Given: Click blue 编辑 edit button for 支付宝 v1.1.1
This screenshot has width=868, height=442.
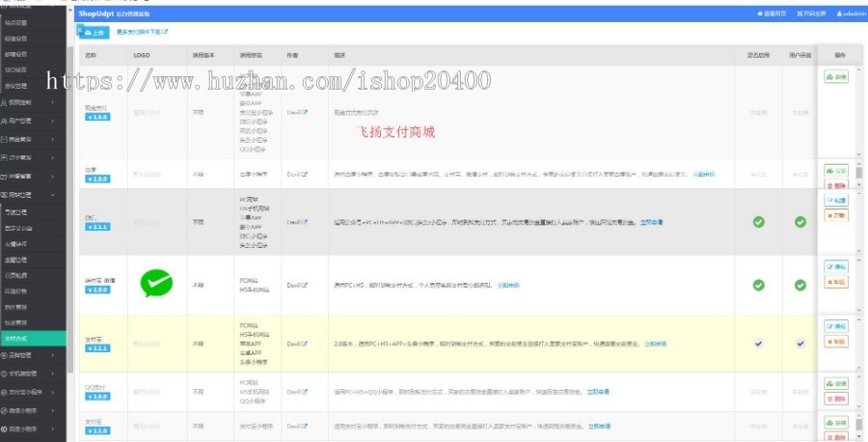Looking at the screenshot, I should pos(836,326).
